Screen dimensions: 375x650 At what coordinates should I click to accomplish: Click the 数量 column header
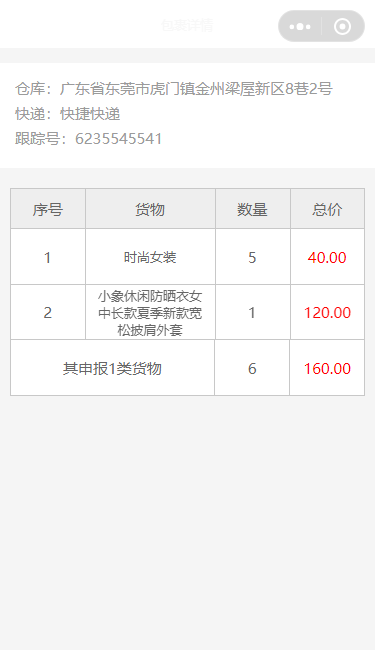click(x=252, y=209)
